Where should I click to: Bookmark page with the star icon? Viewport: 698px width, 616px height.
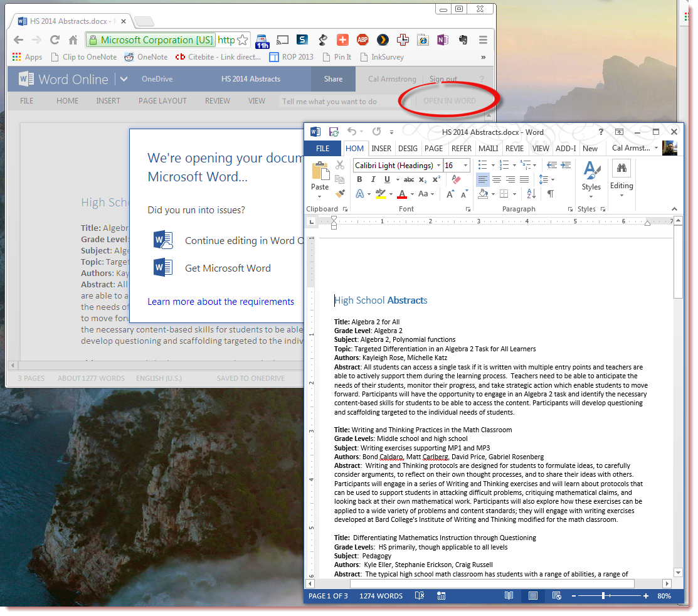click(x=243, y=40)
